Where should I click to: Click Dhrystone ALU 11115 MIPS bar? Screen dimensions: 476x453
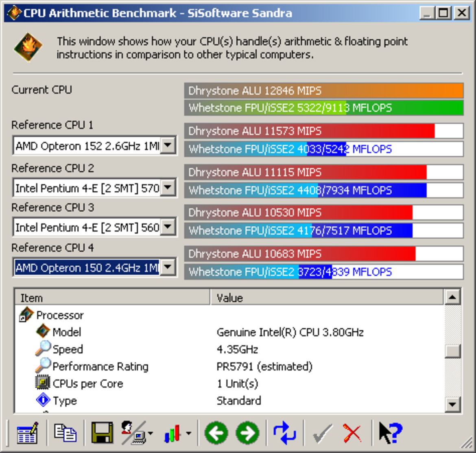(323, 172)
